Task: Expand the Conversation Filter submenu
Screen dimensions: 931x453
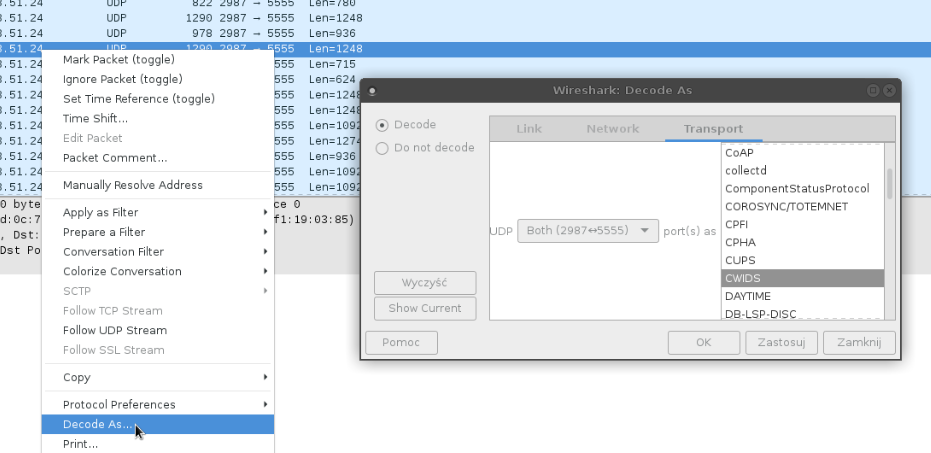Action: [157, 251]
